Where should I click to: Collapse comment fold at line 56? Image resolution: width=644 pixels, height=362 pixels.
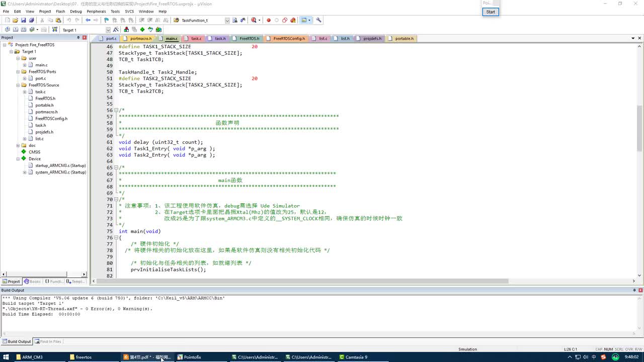coord(116,110)
